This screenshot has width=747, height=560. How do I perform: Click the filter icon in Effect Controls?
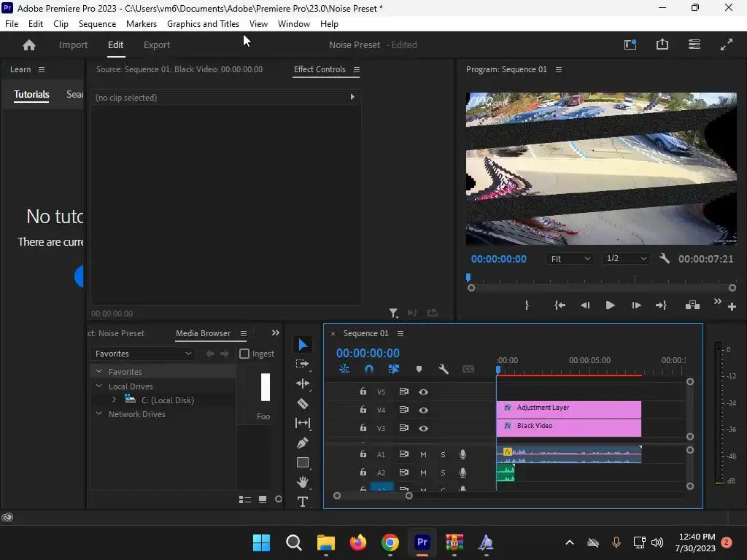click(x=393, y=313)
